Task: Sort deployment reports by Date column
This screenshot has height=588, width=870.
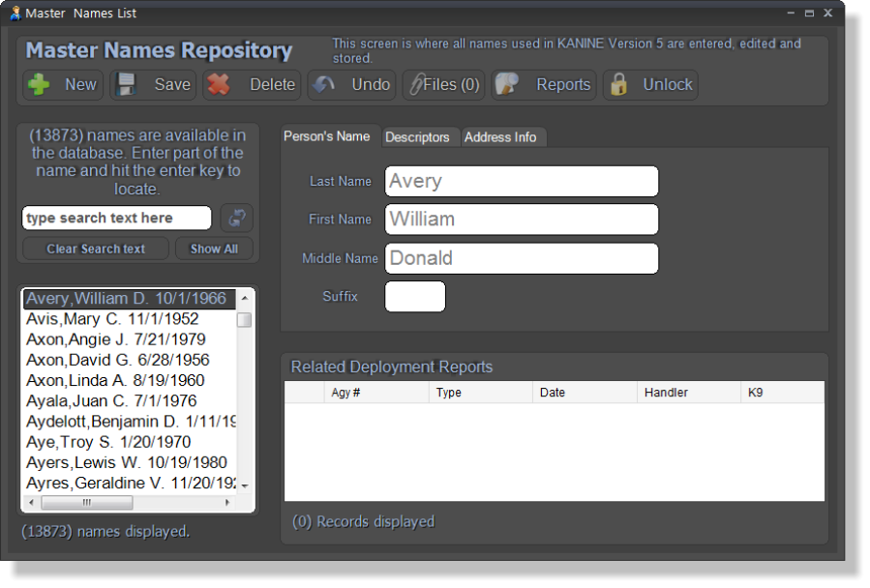Action: click(x=585, y=393)
